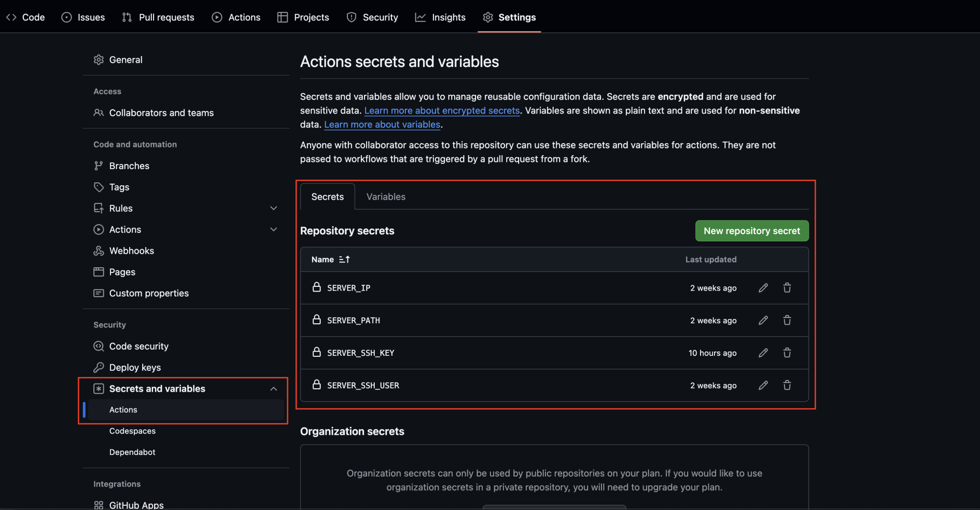
Task: Select the Pages settings section
Action: tap(122, 272)
